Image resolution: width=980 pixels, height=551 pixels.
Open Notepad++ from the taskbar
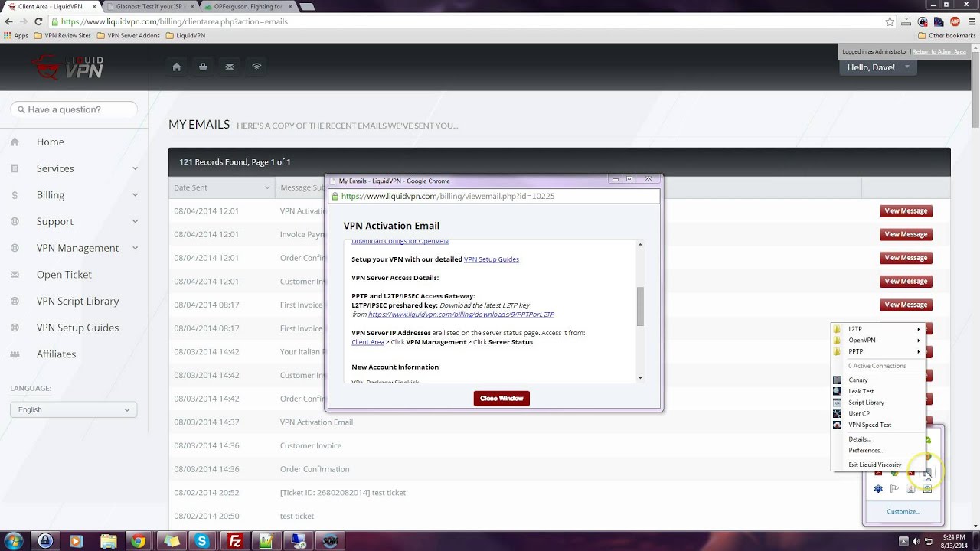coord(266,541)
